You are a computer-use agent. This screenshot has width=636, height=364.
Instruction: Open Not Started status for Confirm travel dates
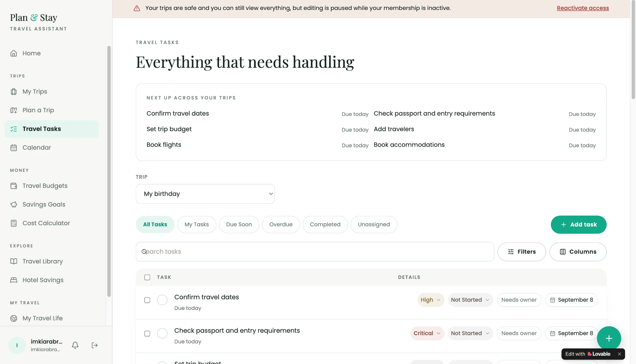point(470,300)
